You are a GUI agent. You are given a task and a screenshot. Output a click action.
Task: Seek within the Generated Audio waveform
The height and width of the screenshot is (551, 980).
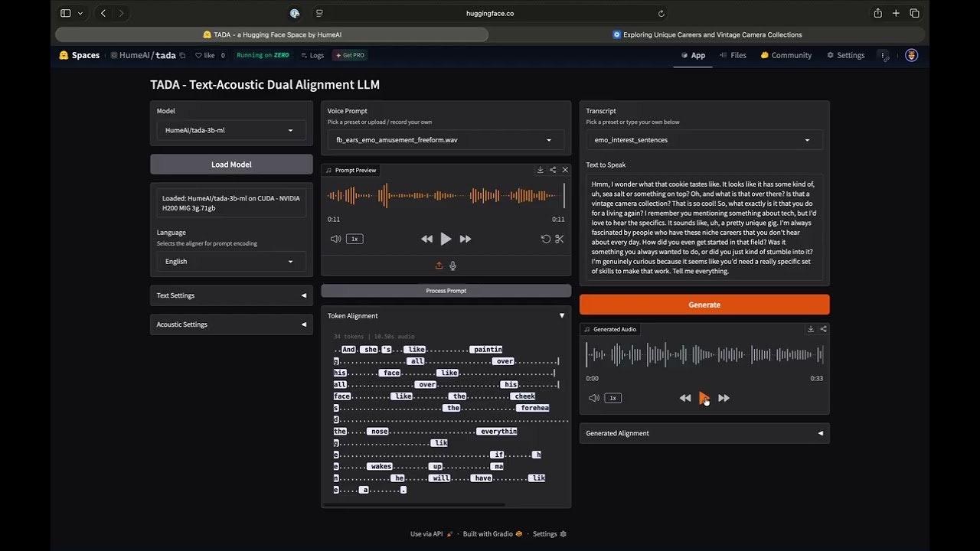tap(704, 354)
